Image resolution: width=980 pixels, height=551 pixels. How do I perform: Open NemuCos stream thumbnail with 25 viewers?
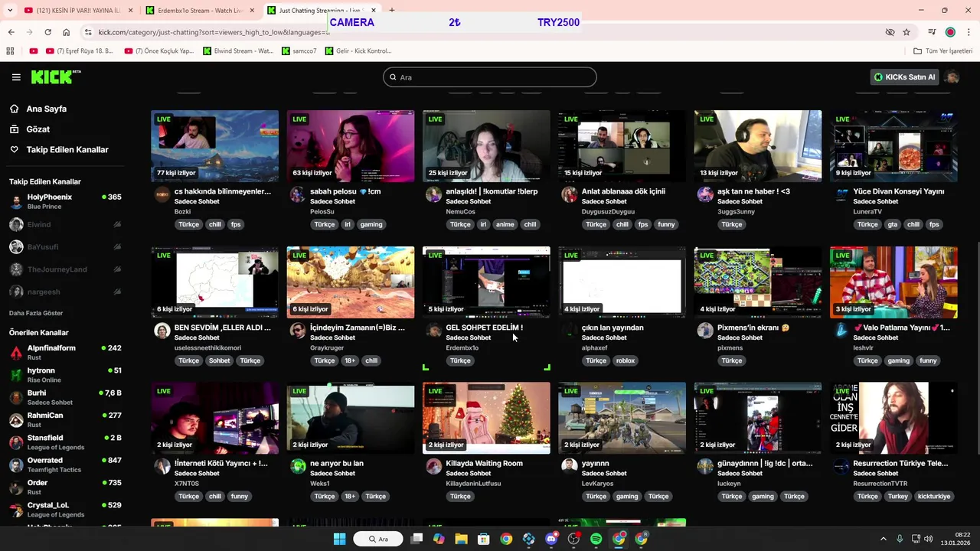click(x=486, y=146)
